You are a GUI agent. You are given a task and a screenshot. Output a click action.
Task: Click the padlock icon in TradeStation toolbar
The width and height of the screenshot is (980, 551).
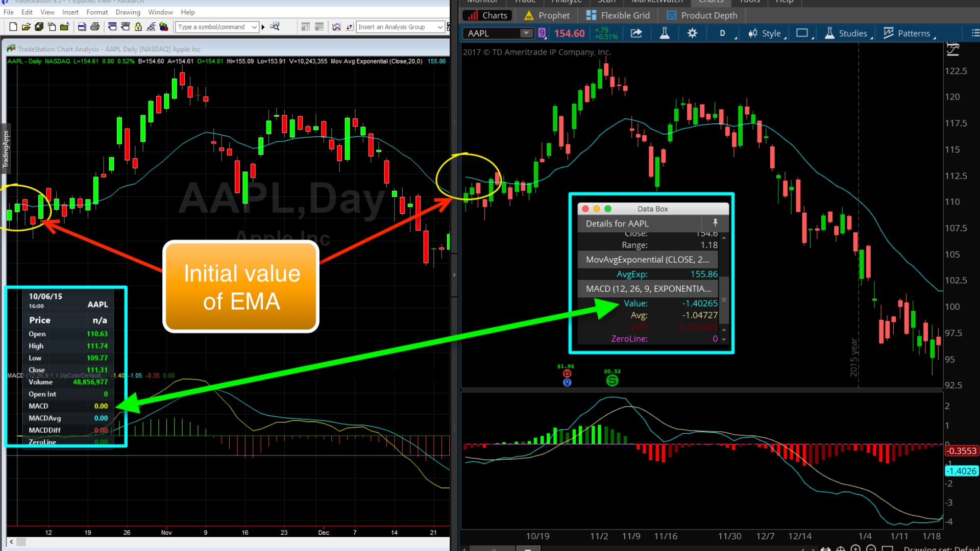click(138, 27)
